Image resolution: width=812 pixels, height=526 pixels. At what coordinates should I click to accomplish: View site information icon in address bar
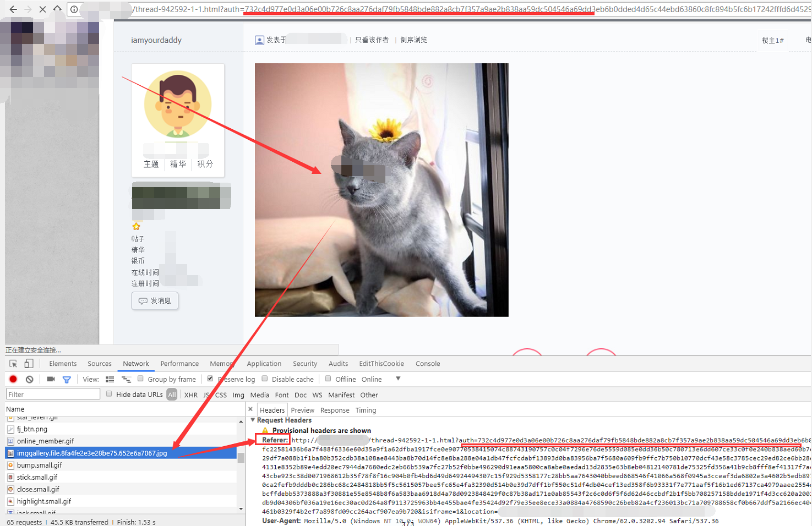pyautogui.click(x=74, y=9)
